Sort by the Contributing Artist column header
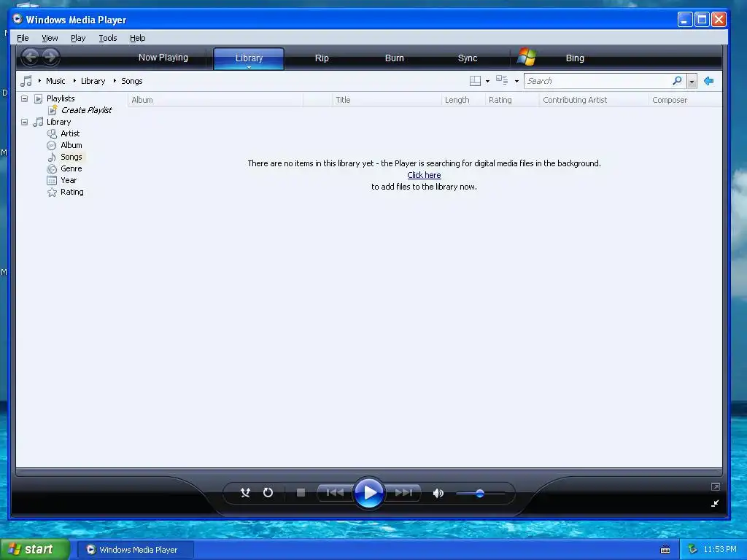 pyautogui.click(x=594, y=100)
